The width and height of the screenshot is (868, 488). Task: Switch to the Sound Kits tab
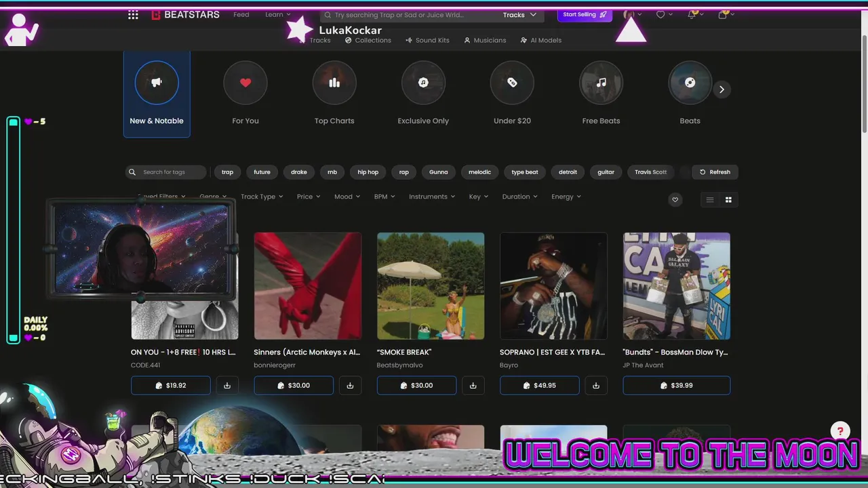427,40
